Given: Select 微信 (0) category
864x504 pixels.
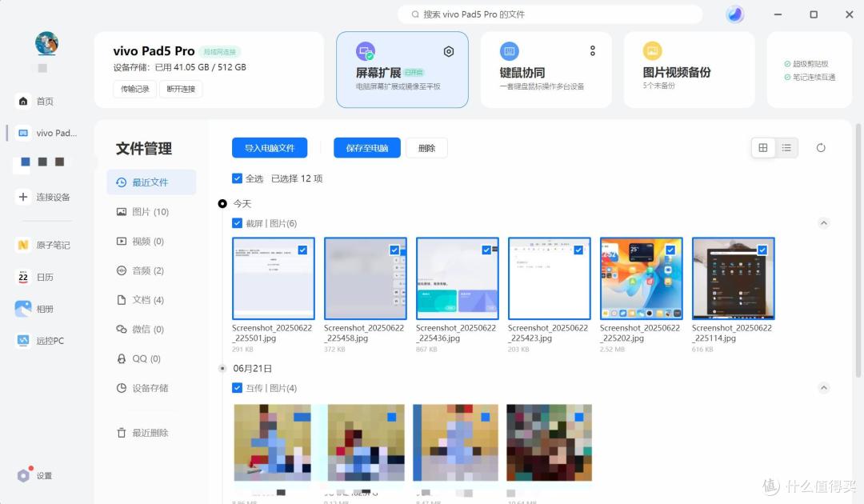Looking at the screenshot, I should pyautogui.click(x=140, y=330).
